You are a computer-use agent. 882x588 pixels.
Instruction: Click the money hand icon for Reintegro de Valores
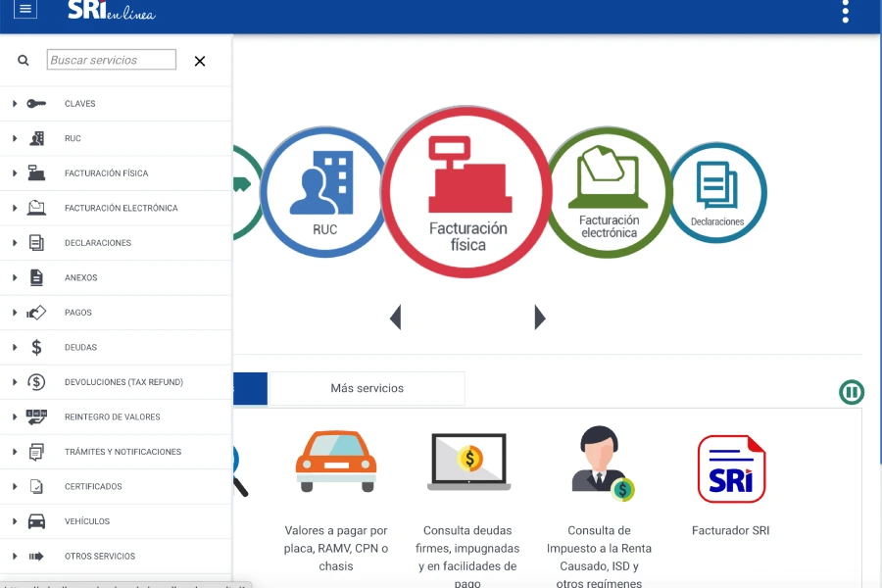[x=36, y=416]
